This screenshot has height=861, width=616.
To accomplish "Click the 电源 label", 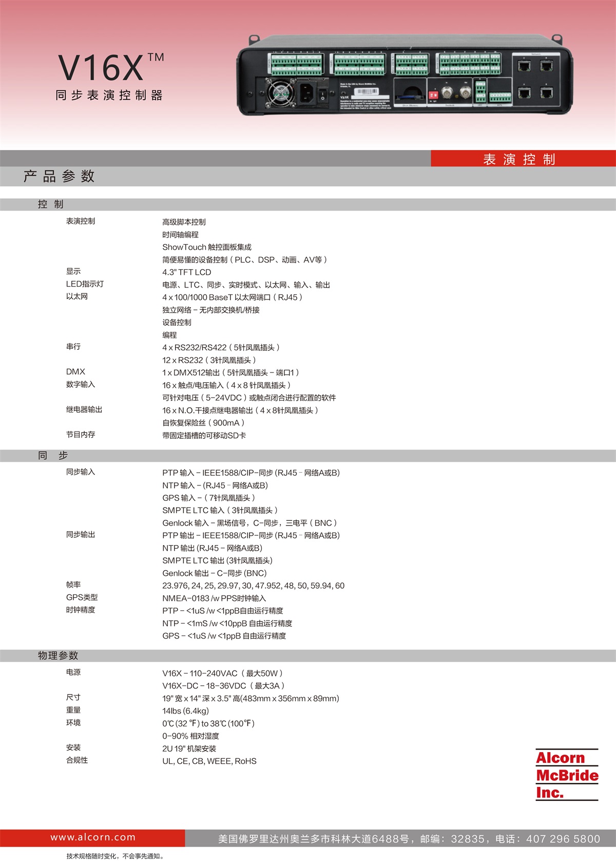I will 73,672.
